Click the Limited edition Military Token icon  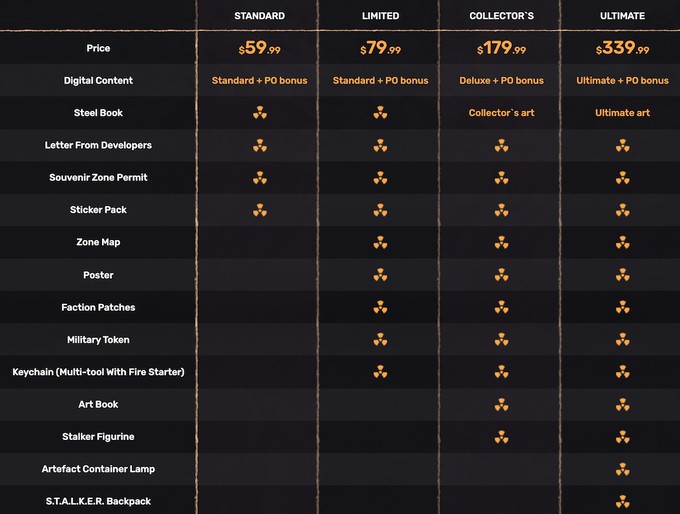coord(380,340)
